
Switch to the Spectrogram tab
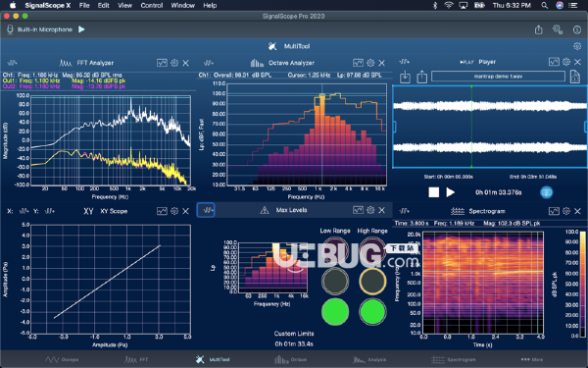point(455,360)
